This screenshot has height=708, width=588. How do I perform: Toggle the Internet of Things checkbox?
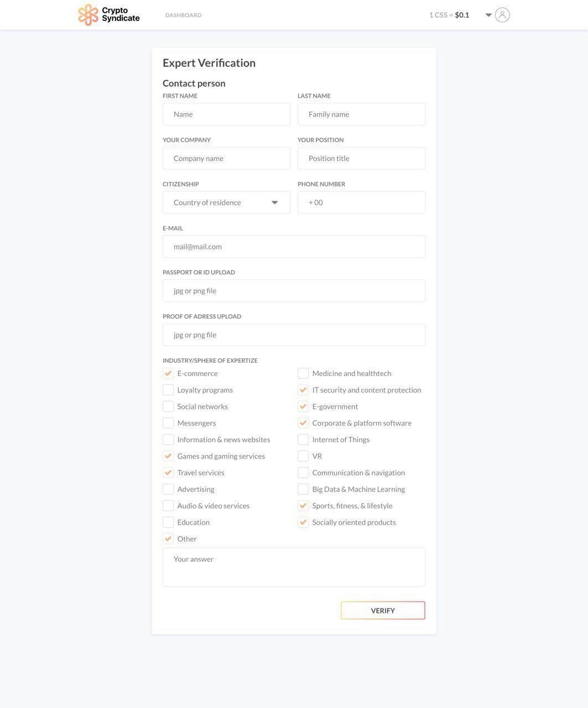tap(303, 440)
